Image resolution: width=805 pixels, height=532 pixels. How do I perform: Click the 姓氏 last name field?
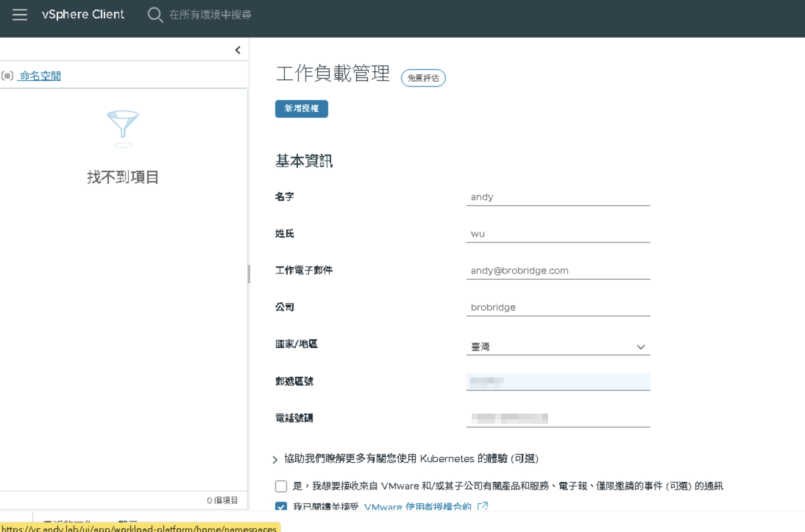coord(558,234)
